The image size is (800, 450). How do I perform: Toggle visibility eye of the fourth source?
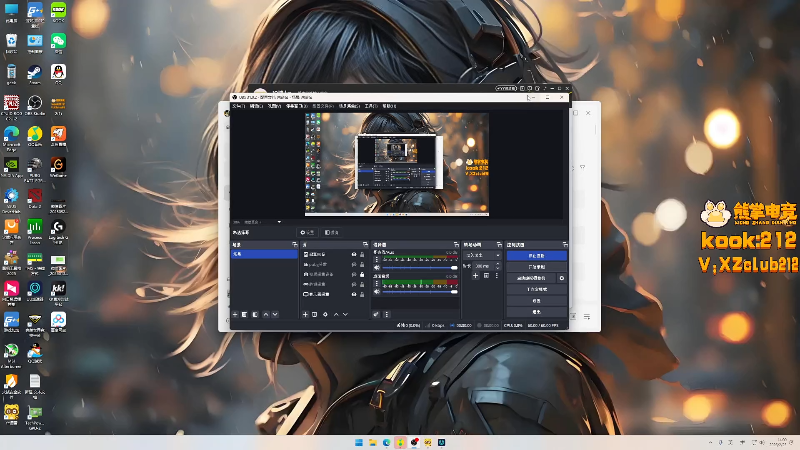[x=354, y=284]
